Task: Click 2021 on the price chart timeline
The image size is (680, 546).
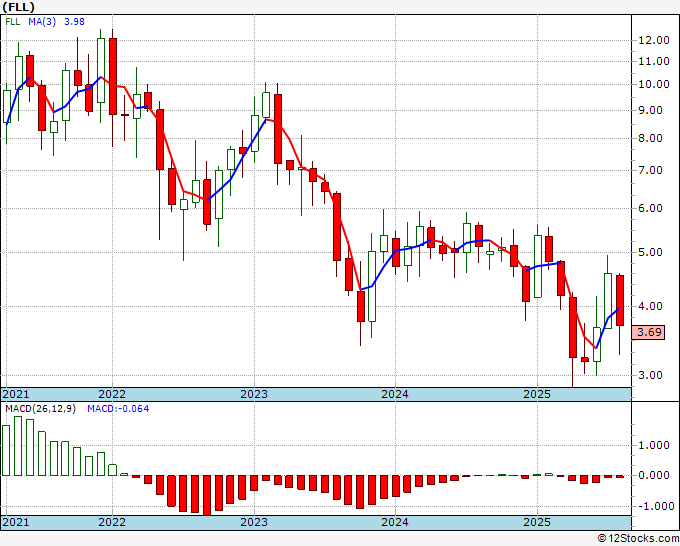Action: click(16, 394)
